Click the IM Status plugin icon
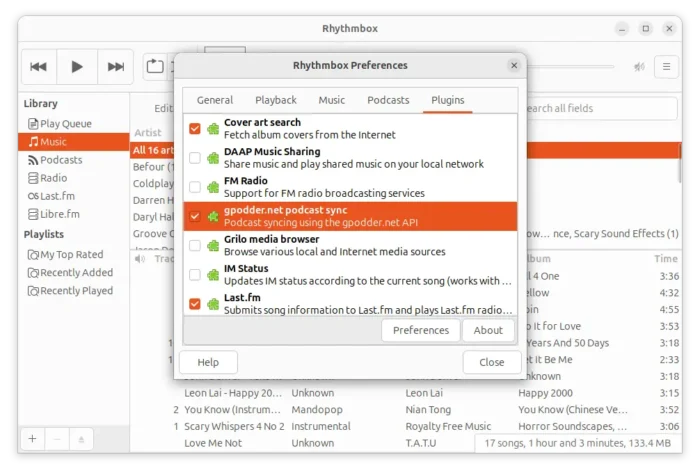Screen dimensions: 700x473 [213, 275]
